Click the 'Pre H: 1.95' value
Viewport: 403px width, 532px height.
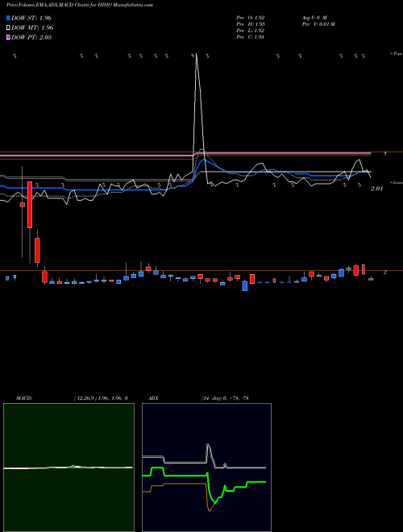251,24
